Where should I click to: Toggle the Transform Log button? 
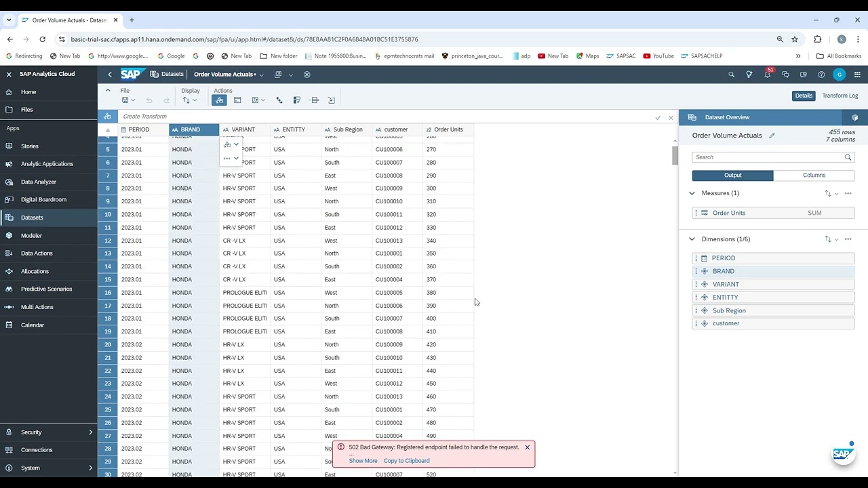[840, 96]
